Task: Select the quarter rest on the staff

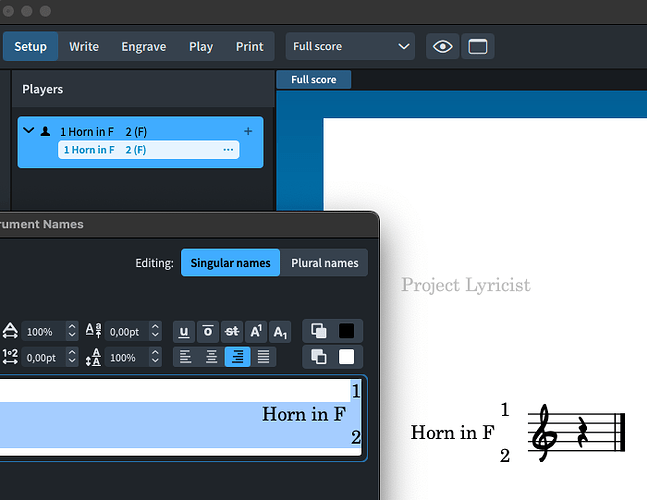Action: pyautogui.click(x=582, y=432)
